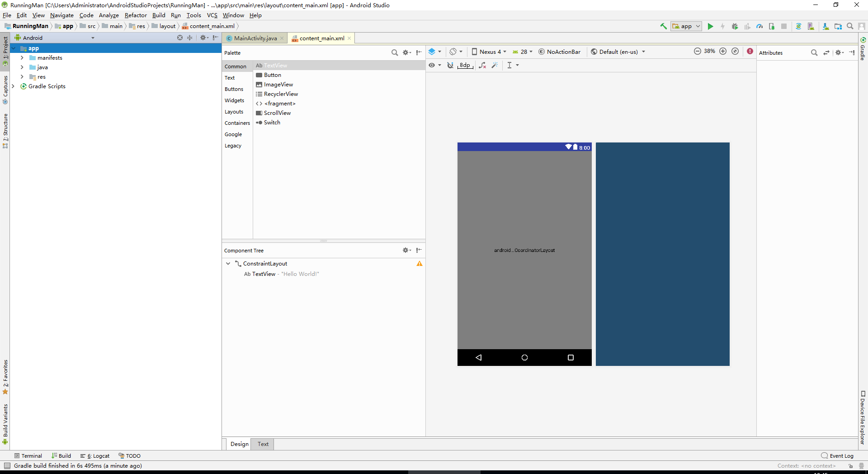Toggle Captures tool window tab
The width and height of the screenshot is (868, 474).
tap(5, 90)
